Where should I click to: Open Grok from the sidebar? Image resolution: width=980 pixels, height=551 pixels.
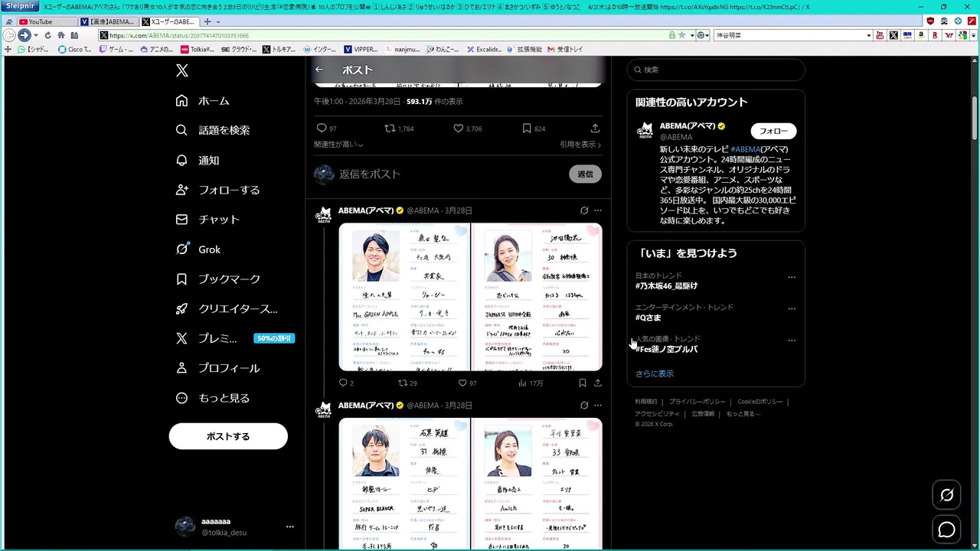click(198, 249)
